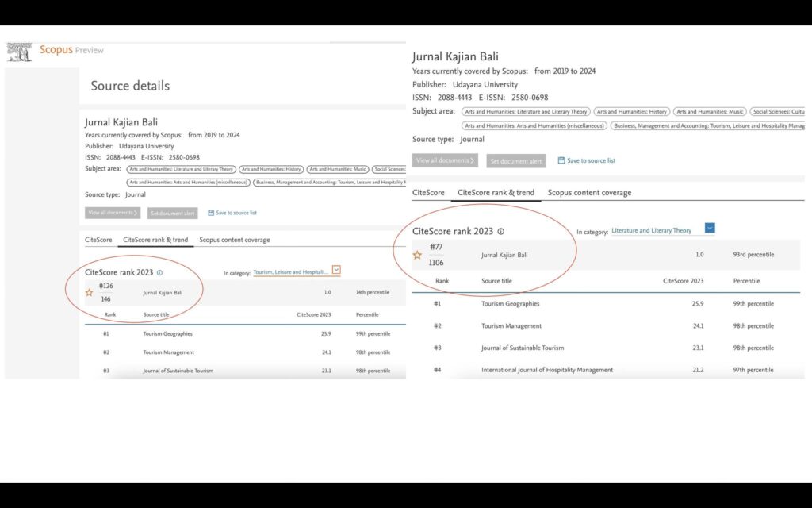Click Save to source list in right panel

pyautogui.click(x=586, y=160)
